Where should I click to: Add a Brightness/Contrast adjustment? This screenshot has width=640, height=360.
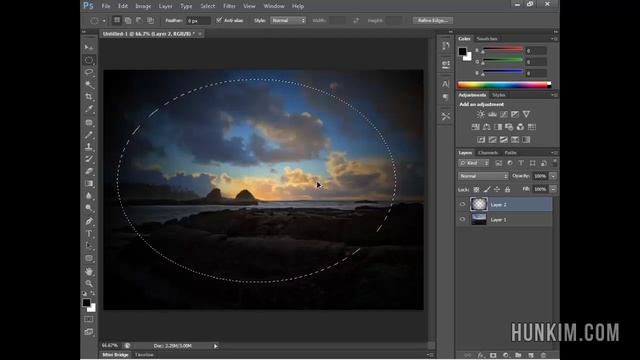point(481,114)
